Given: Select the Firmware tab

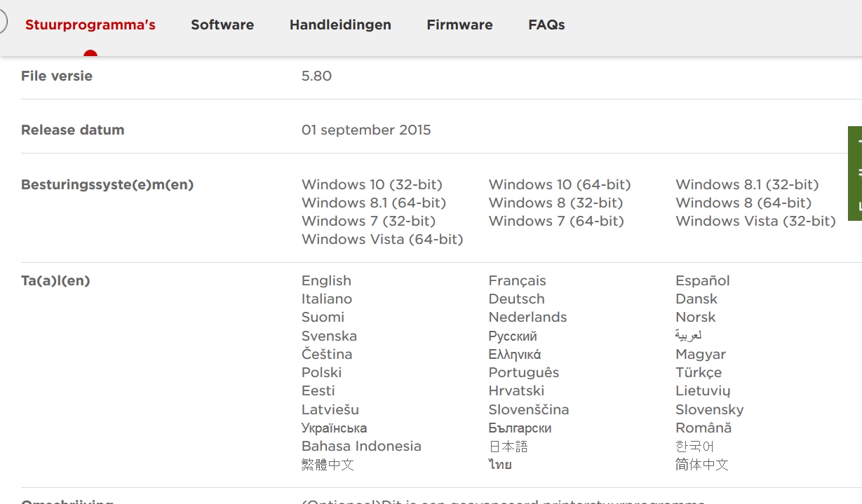Looking at the screenshot, I should click(459, 25).
